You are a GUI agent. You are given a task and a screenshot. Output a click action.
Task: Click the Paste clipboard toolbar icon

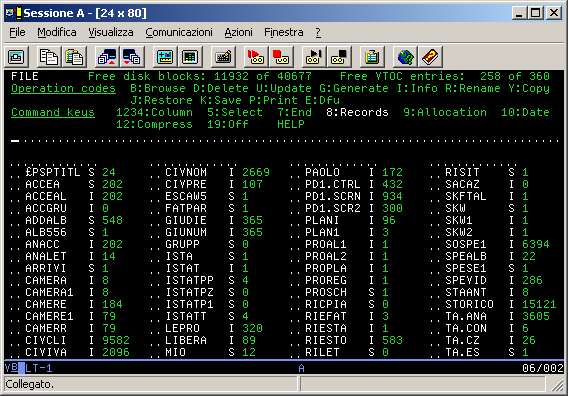[x=74, y=57]
